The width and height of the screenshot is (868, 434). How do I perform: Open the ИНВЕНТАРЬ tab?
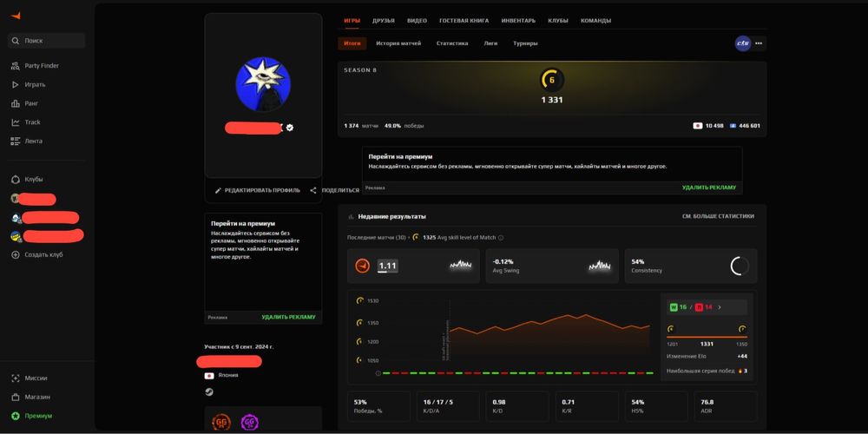click(519, 21)
